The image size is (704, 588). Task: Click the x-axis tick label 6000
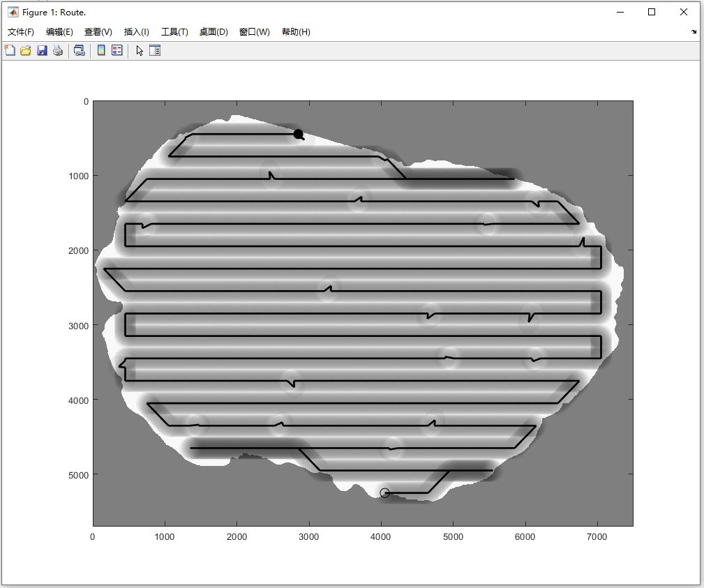(x=525, y=537)
